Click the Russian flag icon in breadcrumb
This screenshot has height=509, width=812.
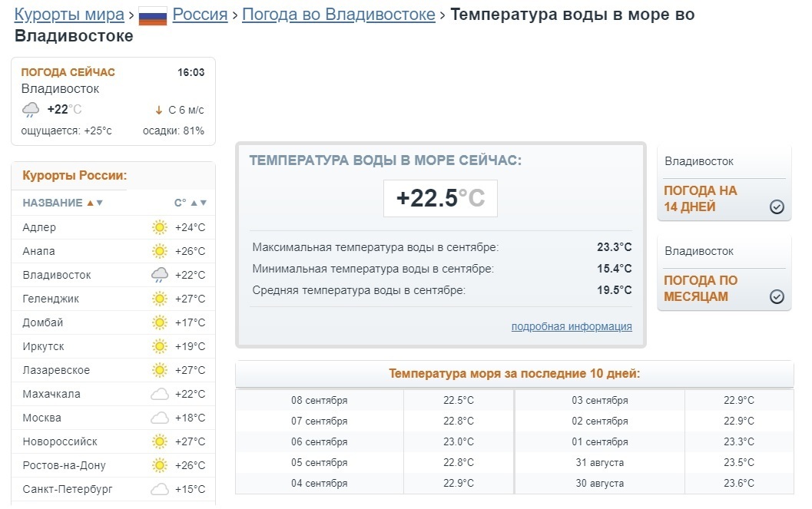tap(152, 15)
